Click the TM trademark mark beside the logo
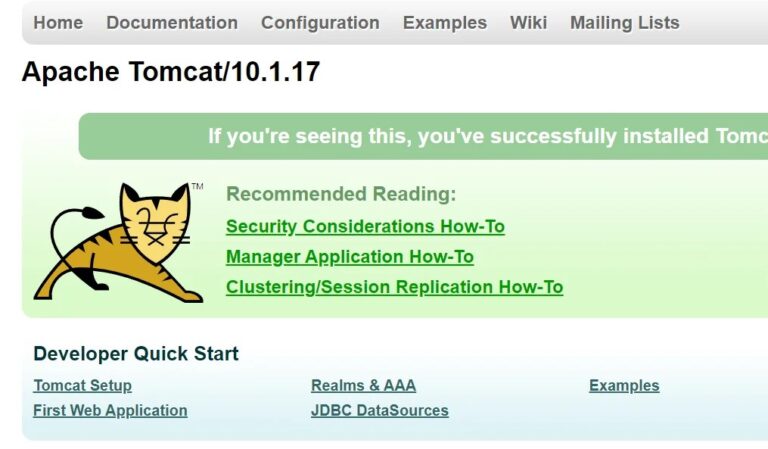 point(197,186)
